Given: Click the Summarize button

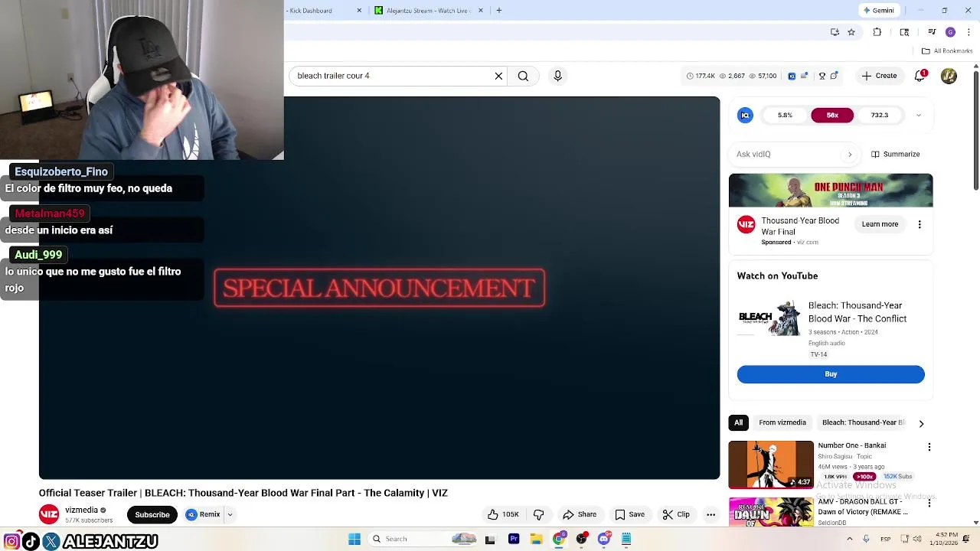Looking at the screenshot, I should [x=895, y=154].
